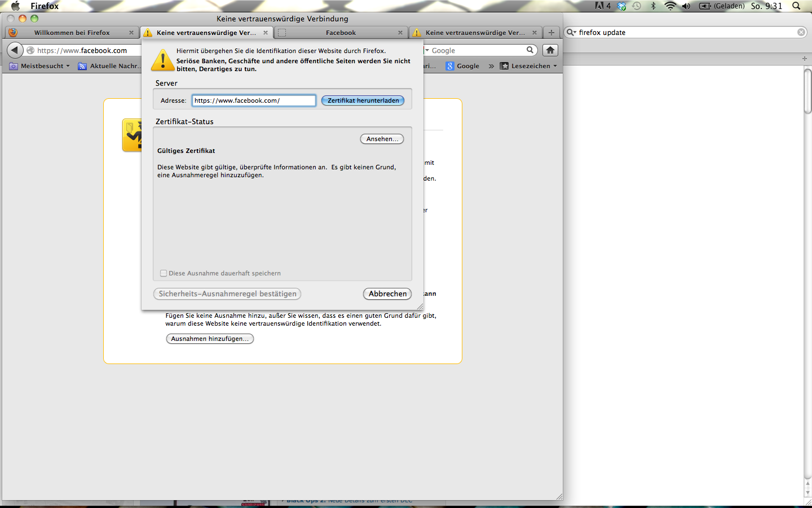Switch to the Willkommen bei Firefox tab

click(72, 33)
